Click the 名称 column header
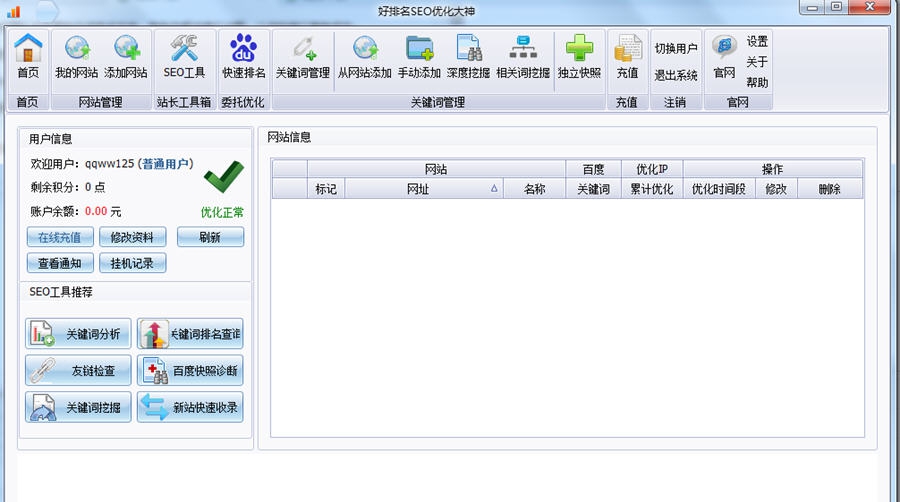 pyautogui.click(x=534, y=189)
